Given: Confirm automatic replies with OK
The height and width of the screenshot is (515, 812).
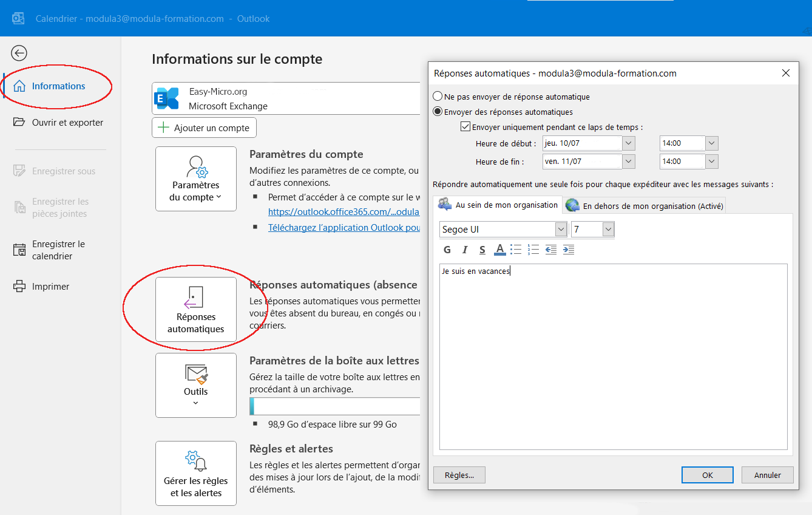Looking at the screenshot, I should click(x=707, y=474).
